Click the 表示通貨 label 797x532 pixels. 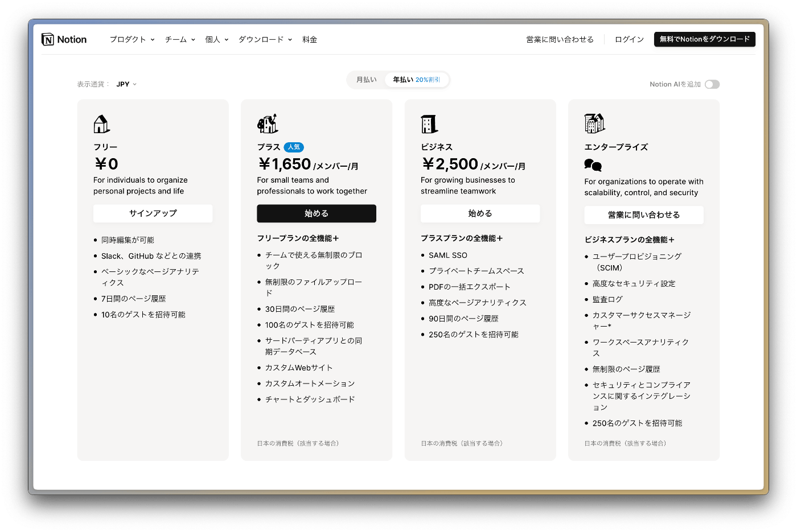click(93, 84)
